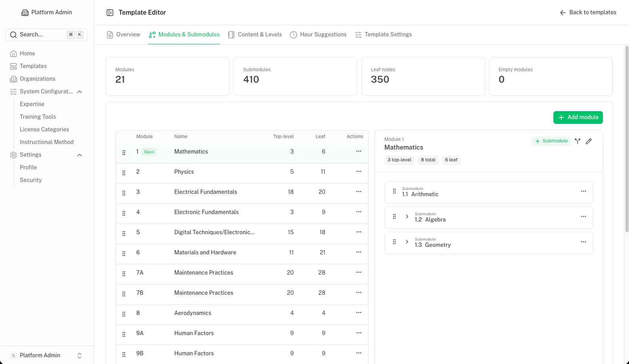Collapse the System Configuration section
Image resolution: width=629 pixels, height=364 pixels.
point(80,92)
